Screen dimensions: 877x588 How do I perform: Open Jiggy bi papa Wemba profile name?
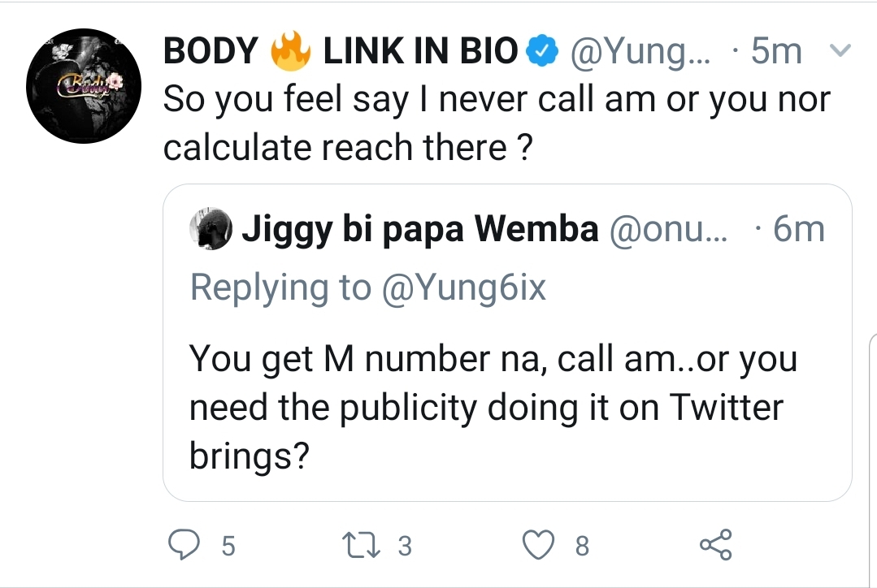tap(419, 231)
